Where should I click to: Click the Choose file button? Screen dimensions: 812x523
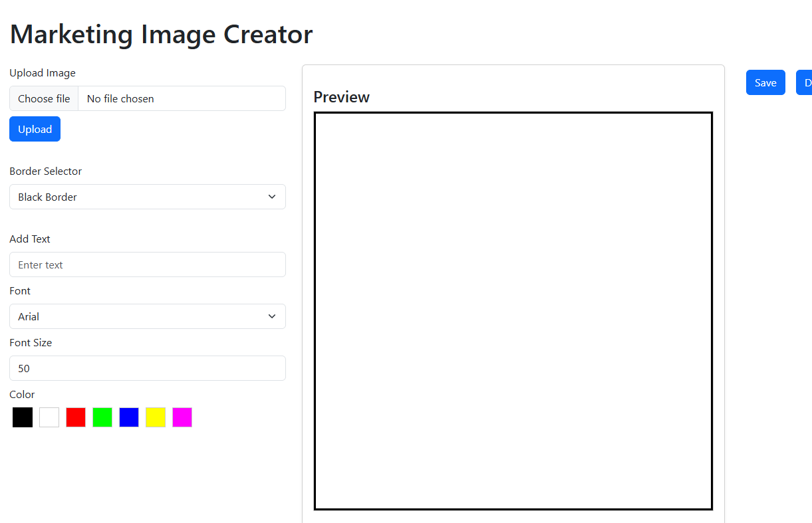(43, 98)
